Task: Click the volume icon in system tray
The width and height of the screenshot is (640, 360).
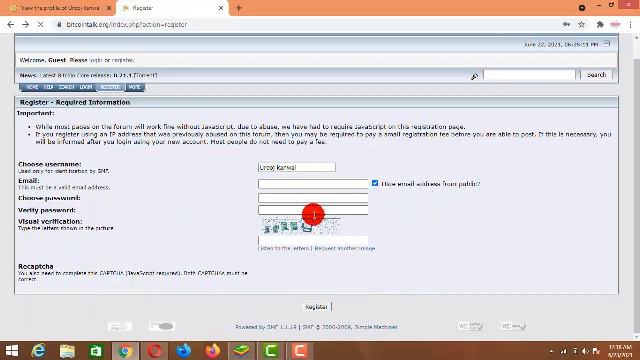Action: tap(585, 351)
